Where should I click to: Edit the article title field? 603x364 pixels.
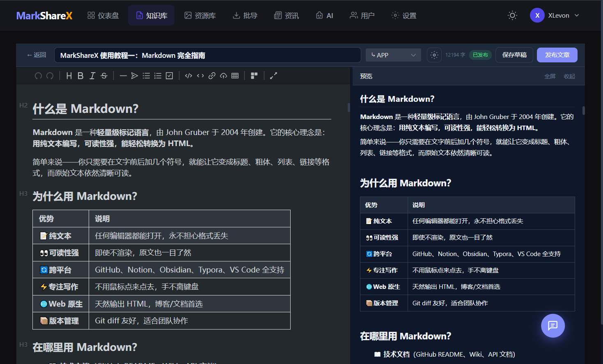(x=208, y=55)
